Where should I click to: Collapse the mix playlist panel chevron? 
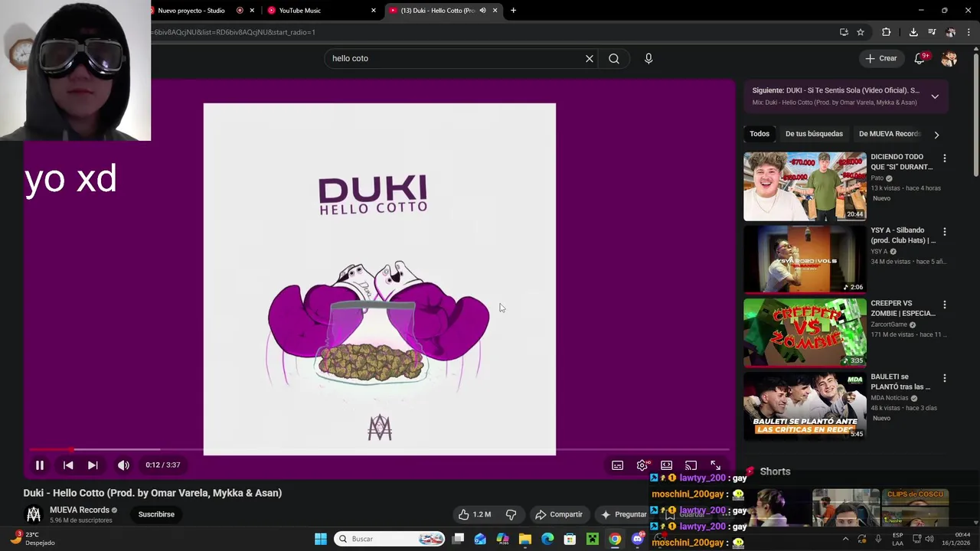coord(935,96)
